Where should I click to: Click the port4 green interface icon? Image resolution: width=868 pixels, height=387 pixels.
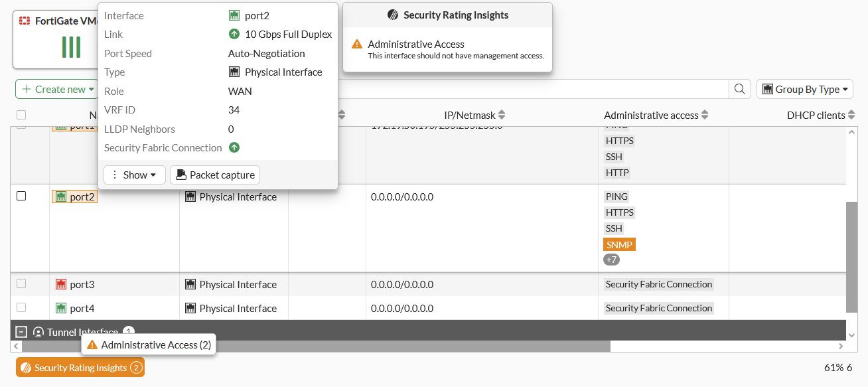pos(61,308)
